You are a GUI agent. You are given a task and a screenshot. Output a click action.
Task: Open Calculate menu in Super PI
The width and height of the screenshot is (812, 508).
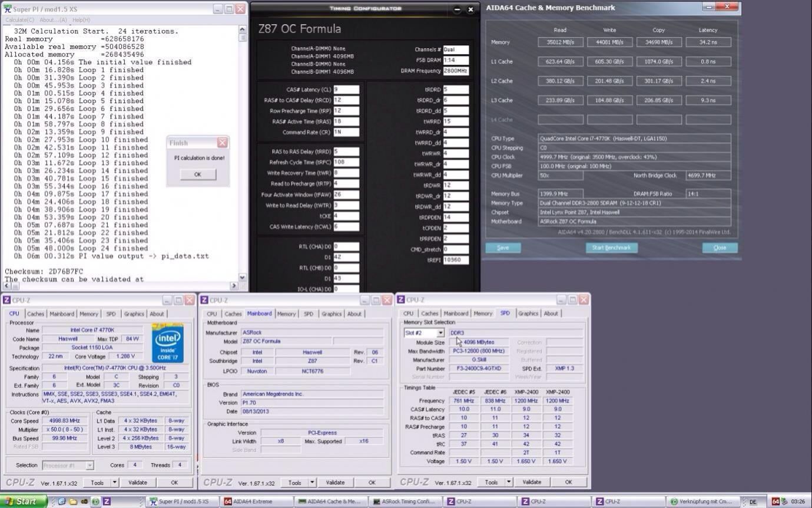[19, 20]
